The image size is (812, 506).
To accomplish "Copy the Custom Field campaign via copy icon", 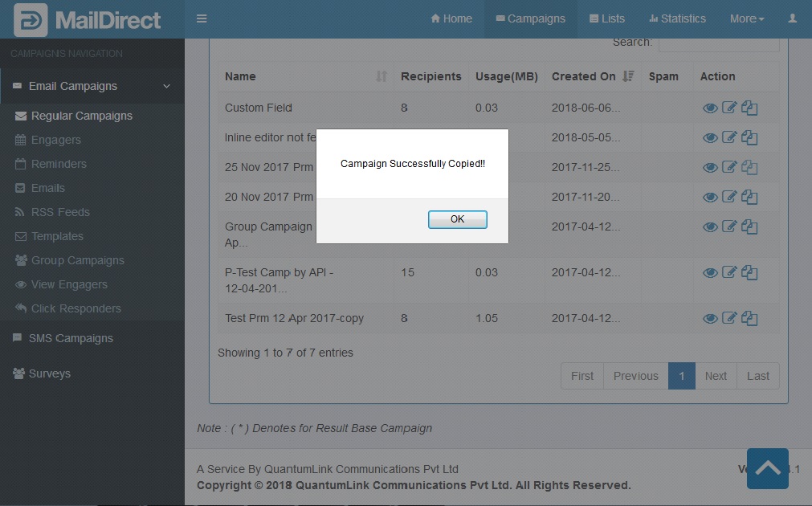I will 749,108.
